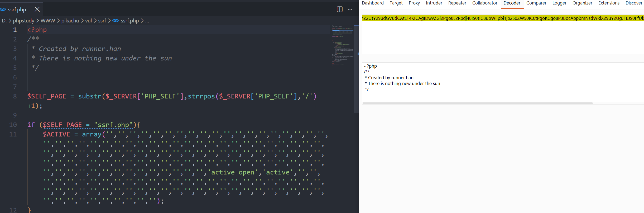Open the Burp Extensions tab
This screenshot has height=213, width=644.
click(609, 3)
